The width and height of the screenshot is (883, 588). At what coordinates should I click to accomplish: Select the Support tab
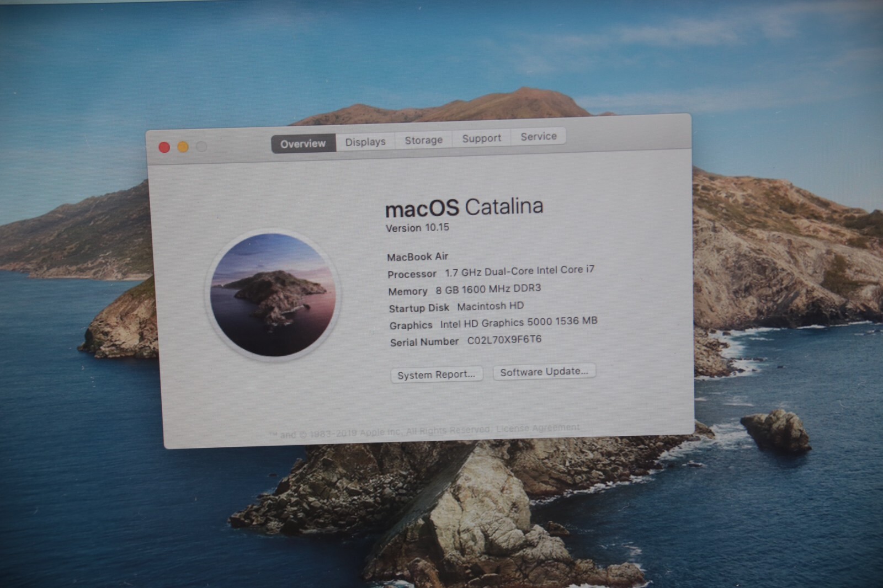481,138
